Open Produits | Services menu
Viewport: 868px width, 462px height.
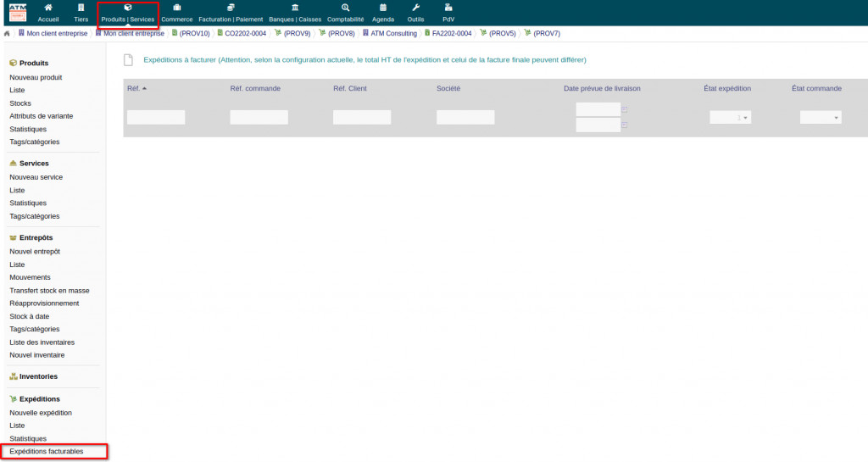click(128, 13)
